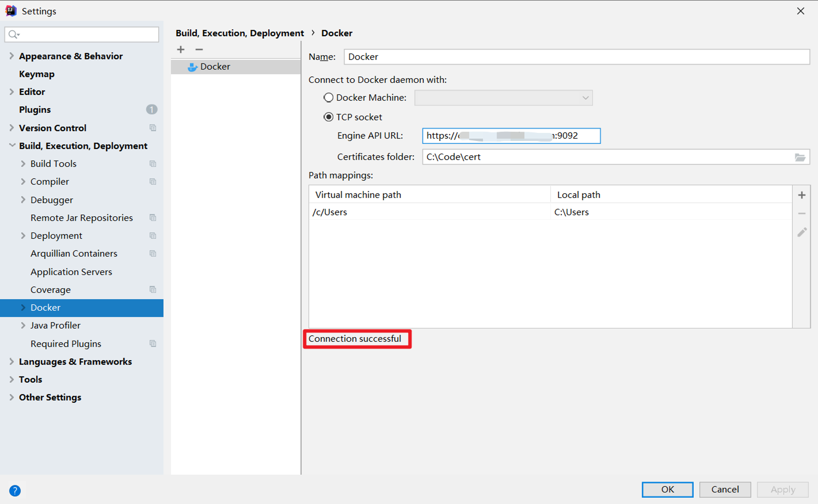Remove Docker configuration with minus icon
Screen dimensions: 818x504
tap(199, 49)
